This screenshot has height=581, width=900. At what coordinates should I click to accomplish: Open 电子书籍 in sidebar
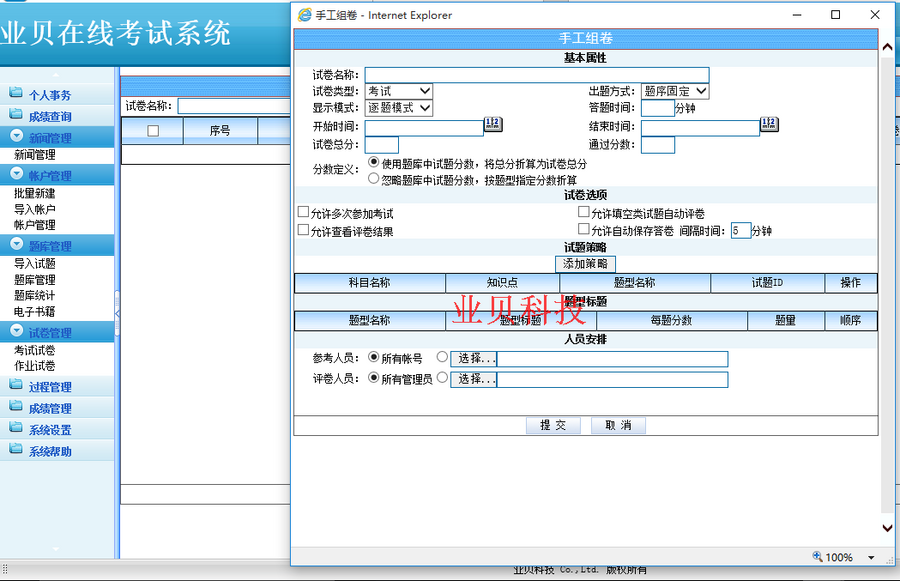35,312
